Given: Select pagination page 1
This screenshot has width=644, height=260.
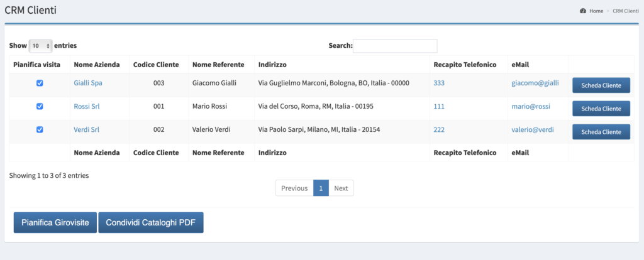Looking at the screenshot, I should pos(321,188).
